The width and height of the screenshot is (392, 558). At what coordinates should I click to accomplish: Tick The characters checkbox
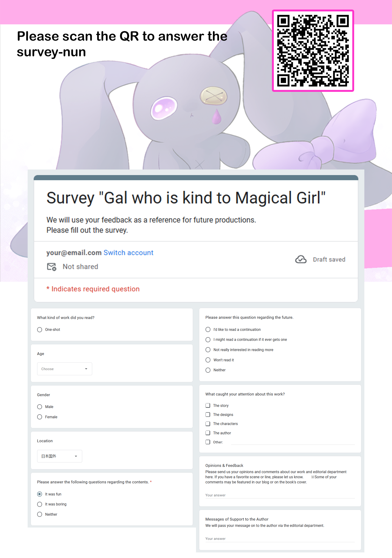(208, 424)
